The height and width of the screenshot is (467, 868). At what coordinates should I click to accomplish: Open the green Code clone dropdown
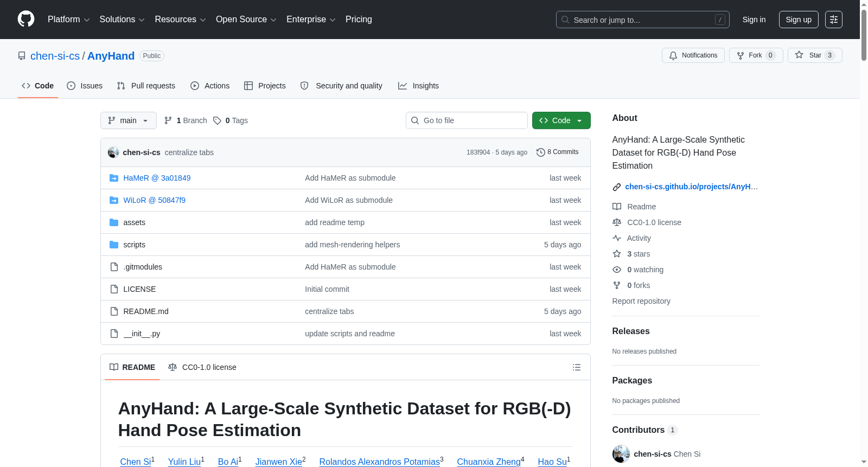point(561,120)
